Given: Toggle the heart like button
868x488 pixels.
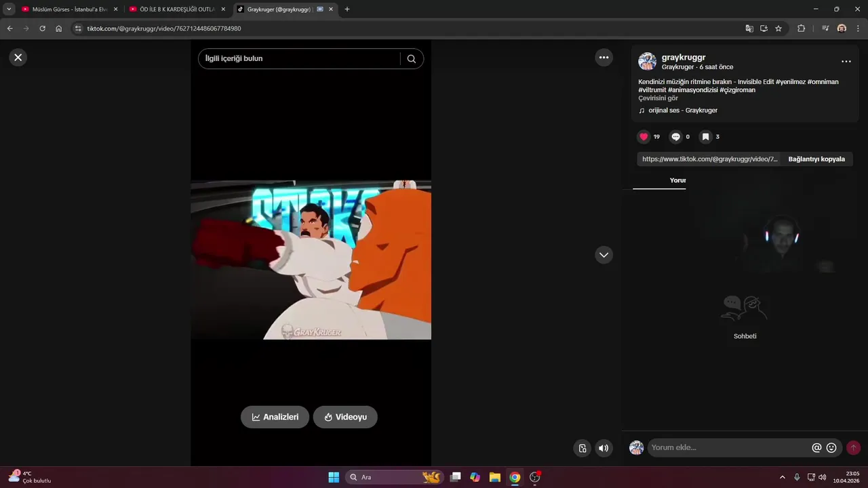Looking at the screenshot, I should [x=644, y=137].
